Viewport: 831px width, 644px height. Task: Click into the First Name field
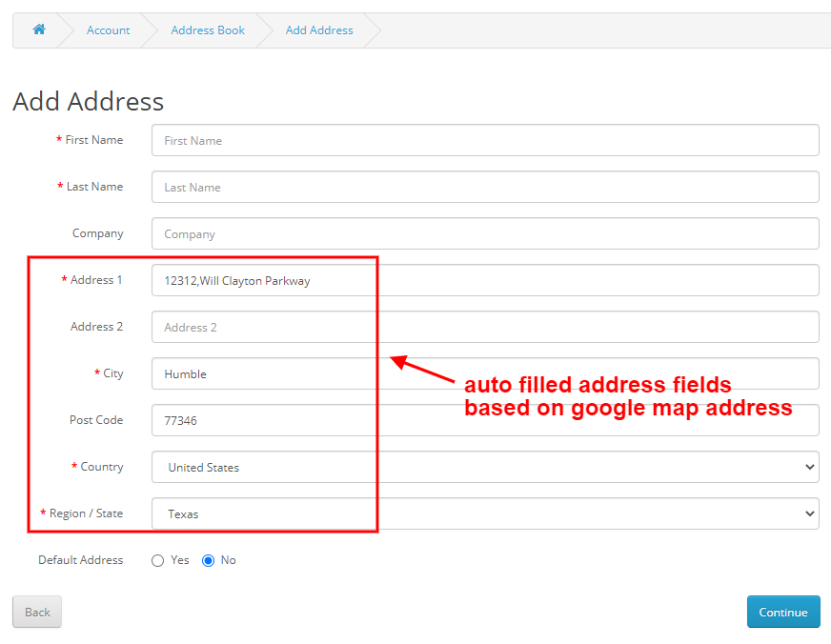484,140
